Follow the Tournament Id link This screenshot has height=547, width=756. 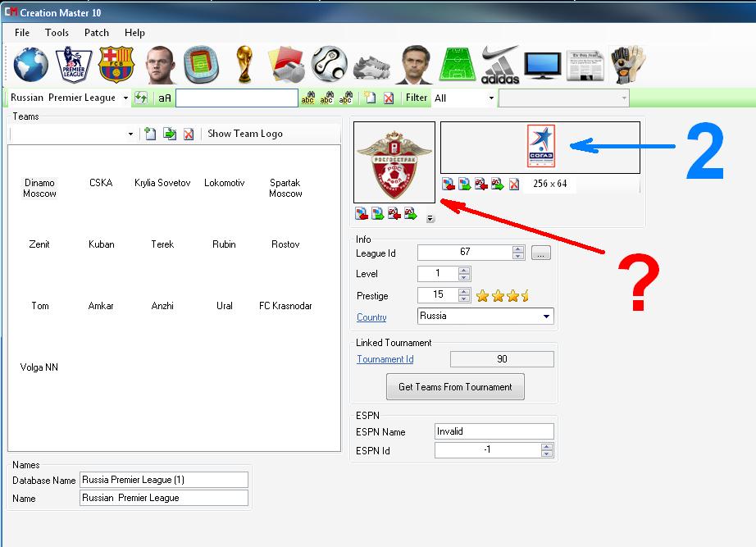(385, 359)
